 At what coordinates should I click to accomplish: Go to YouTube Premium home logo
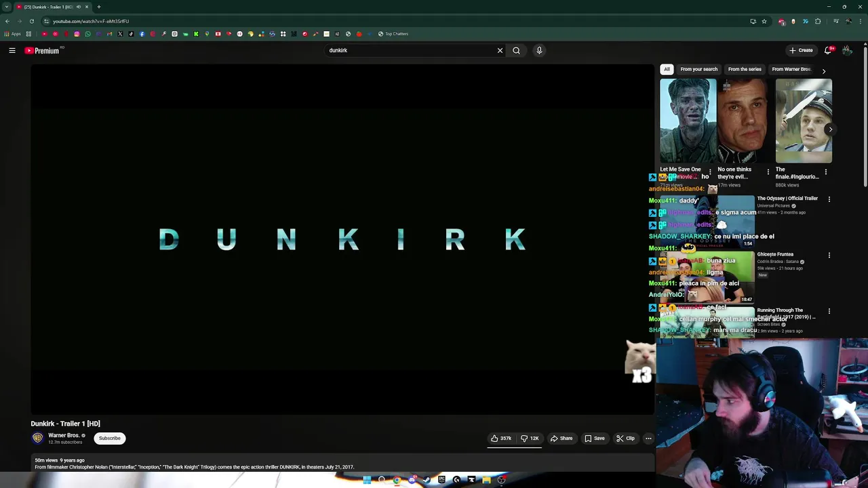click(43, 50)
